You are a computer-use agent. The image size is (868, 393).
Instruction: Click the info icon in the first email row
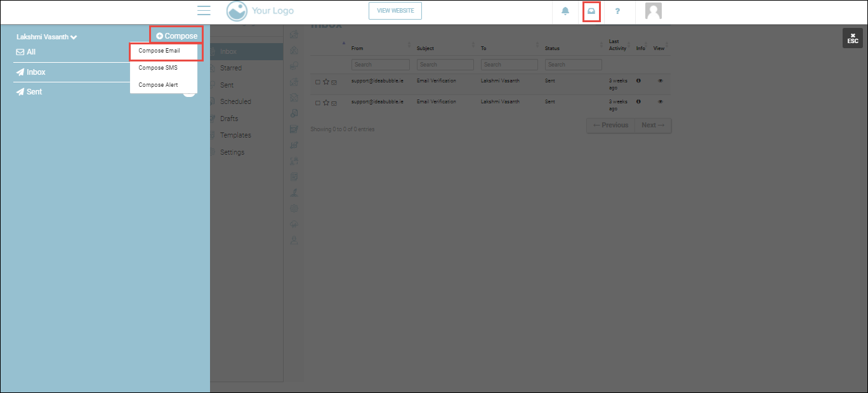tap(638, 81)
